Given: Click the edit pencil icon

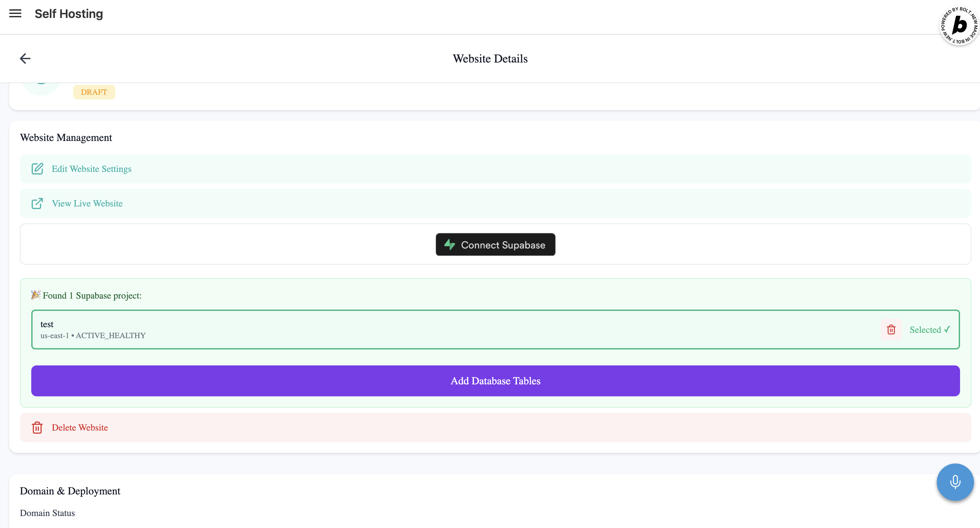Looking at the screenshot, I should [37, 169].
